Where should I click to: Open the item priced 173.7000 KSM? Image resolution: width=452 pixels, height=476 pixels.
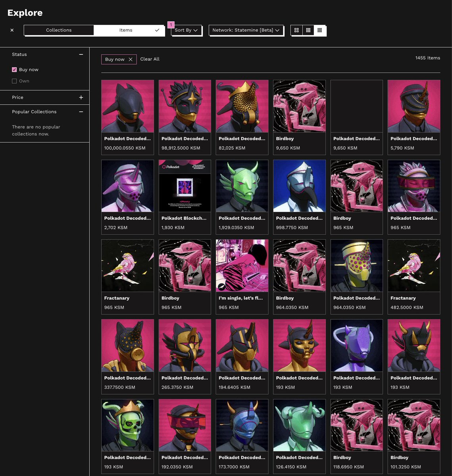tap(242, 436)
